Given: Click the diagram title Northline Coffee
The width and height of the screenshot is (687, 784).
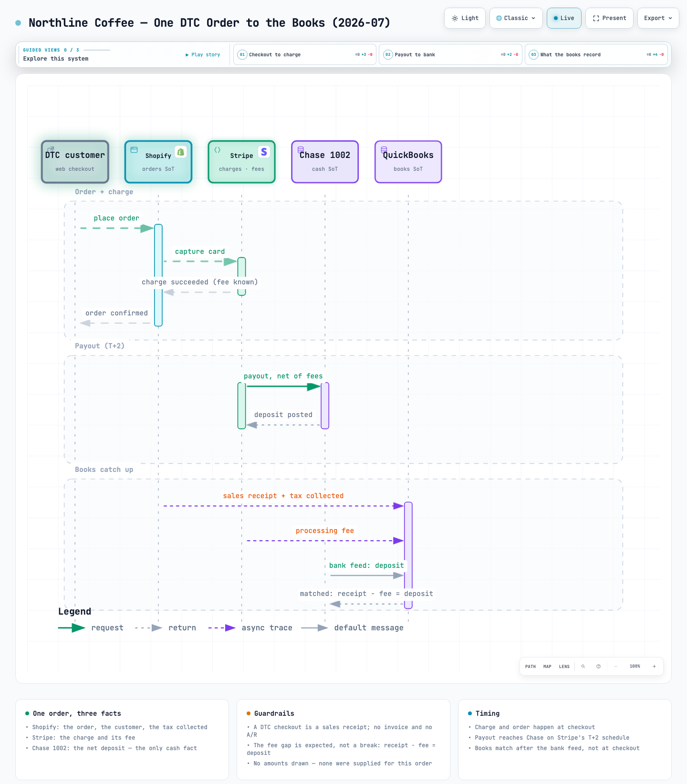Looking at the screenshot, I should [209, 23].
